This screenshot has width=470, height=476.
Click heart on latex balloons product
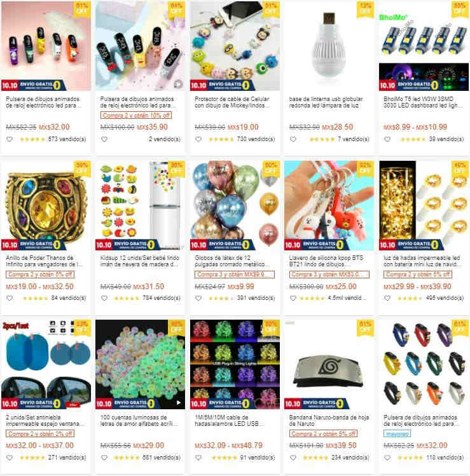(x=198, y=298)
